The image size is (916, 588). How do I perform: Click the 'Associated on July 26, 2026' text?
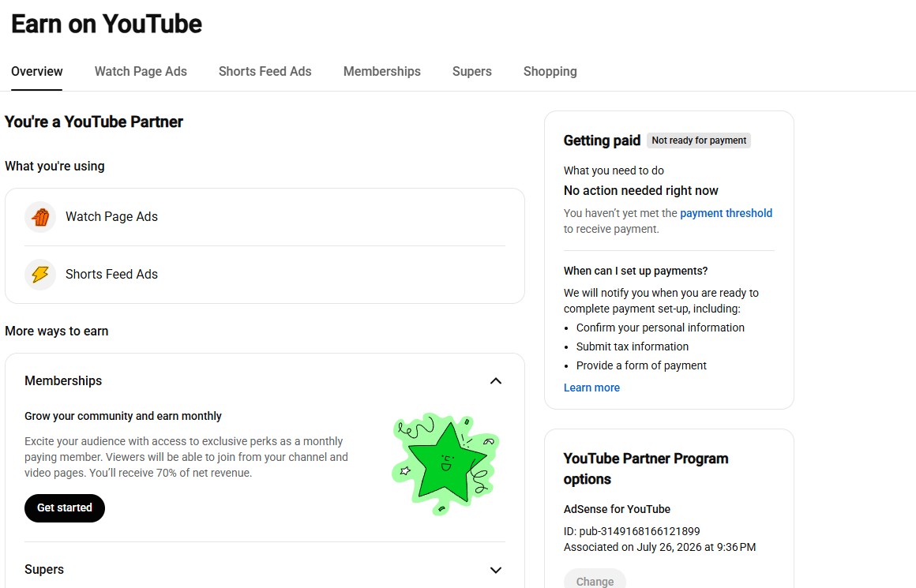coord(659,548)
